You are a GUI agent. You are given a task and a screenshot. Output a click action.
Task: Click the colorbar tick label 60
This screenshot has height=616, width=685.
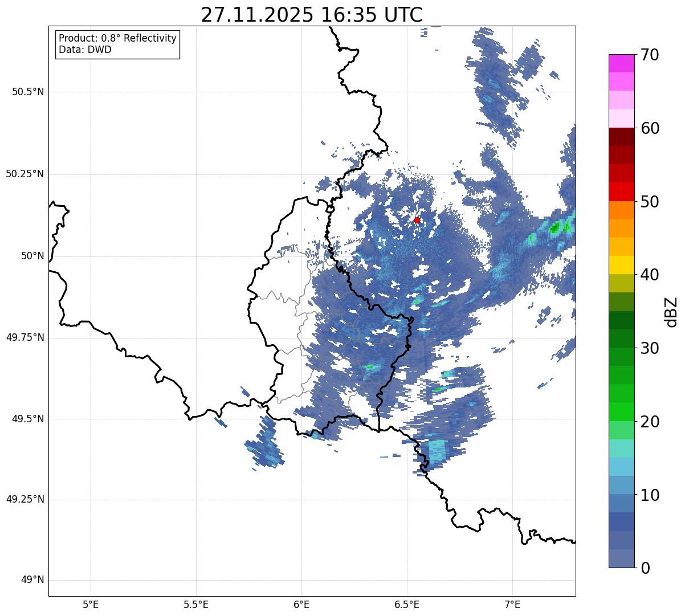[x=650, y=128]
